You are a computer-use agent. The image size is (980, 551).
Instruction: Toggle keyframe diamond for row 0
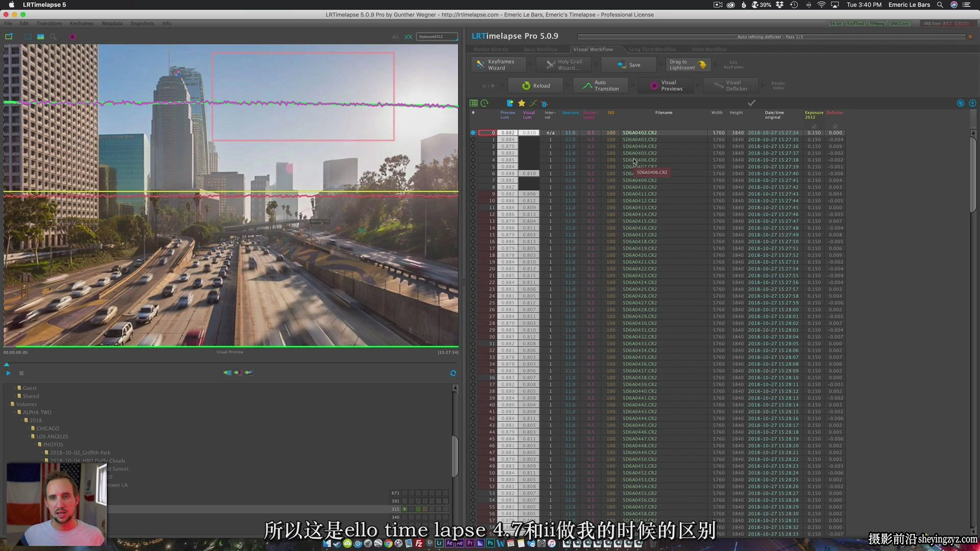(x=473, y=133)
